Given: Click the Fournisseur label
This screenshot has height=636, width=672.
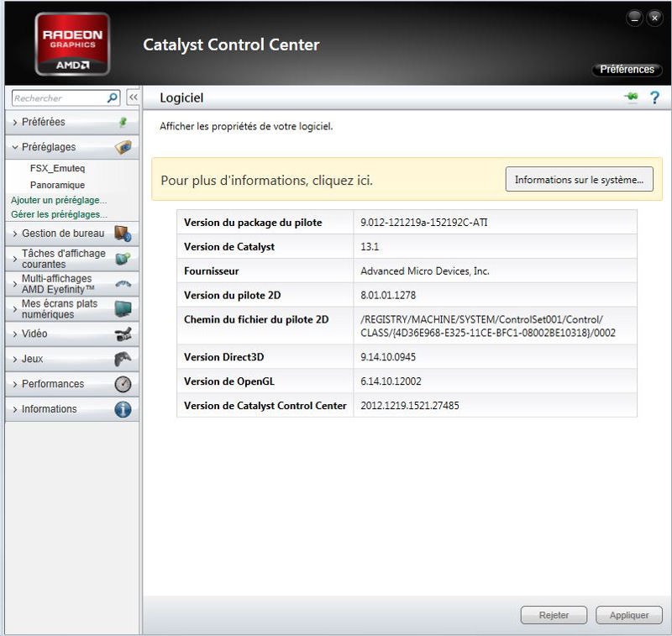Looking at the screenshot, I should [x=212, y=271].
